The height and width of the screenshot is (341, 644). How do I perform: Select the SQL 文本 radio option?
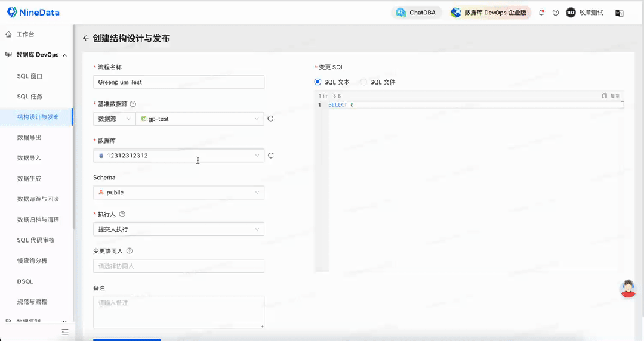click(x=318, y=82)
